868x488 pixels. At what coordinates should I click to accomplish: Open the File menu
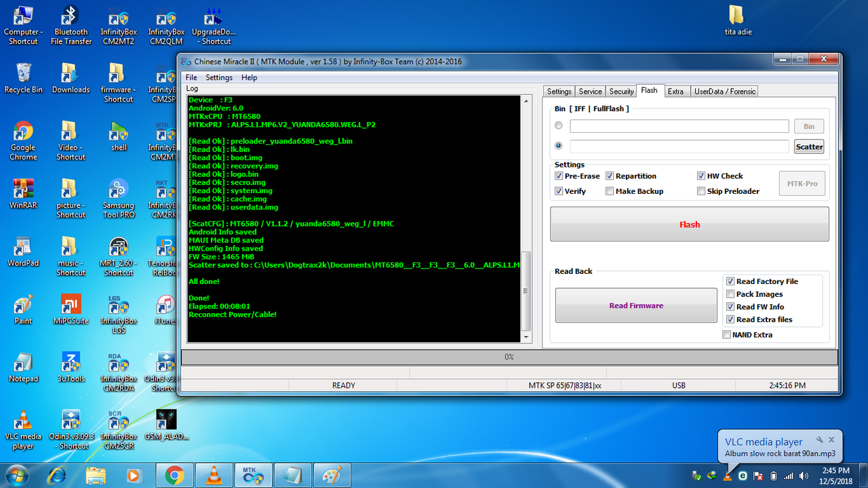coord(191,77)
